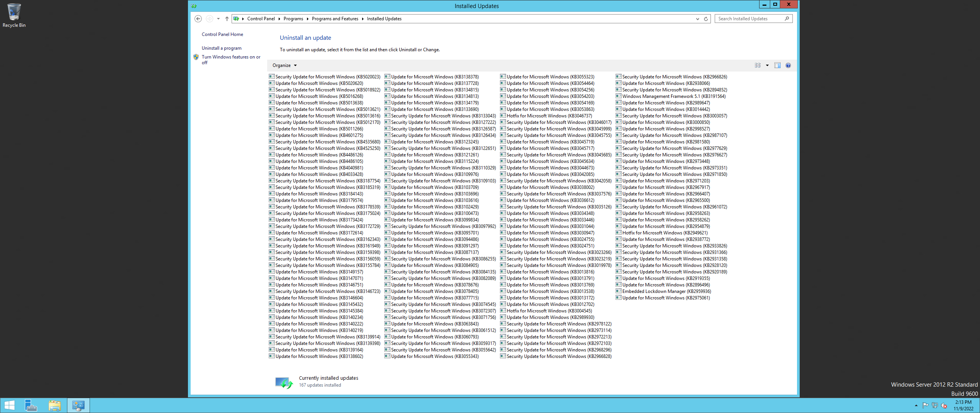Change your view using the view icon
Image resolution: width=980 pixels, height=413 pixels.
[x=758, y=65]
